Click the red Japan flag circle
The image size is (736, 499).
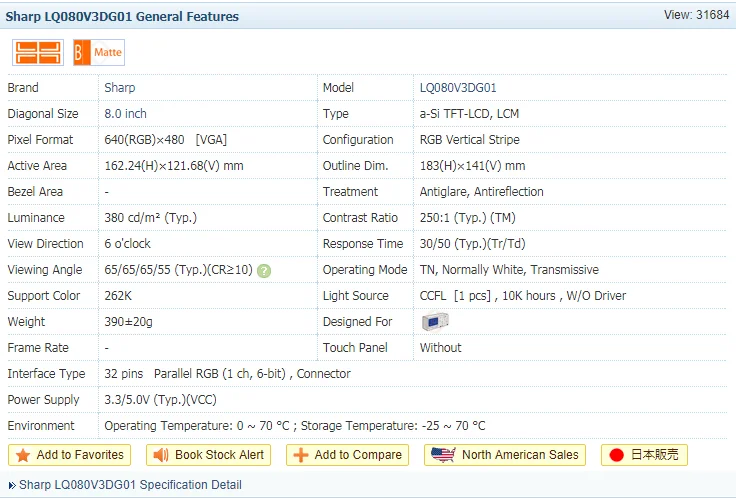pos(616,455)
